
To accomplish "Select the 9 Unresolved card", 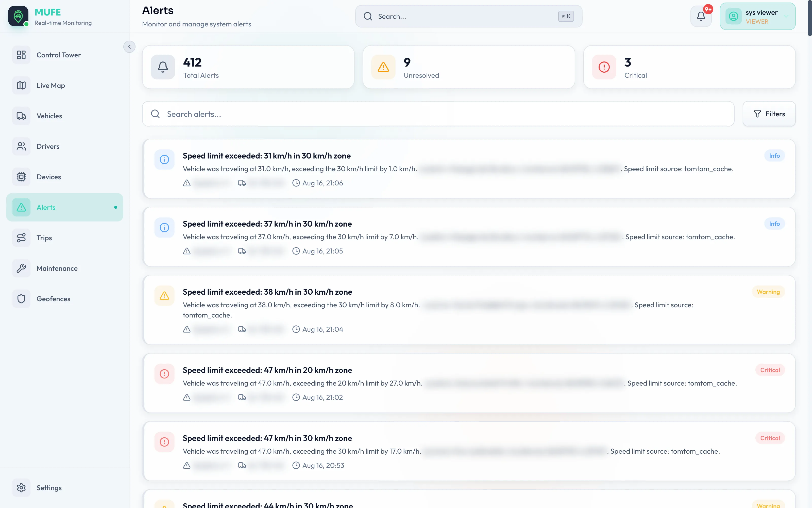I will coord(469,67).
